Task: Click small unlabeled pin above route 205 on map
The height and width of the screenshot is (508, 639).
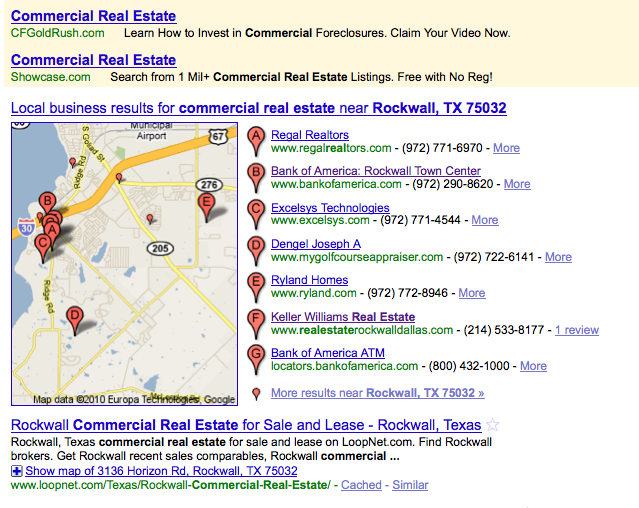Action: 150,219
